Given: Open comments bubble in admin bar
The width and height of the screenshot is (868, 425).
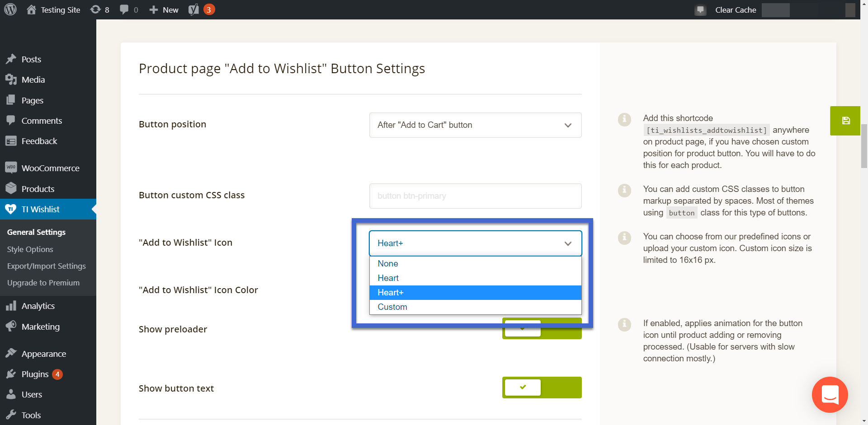Looking at the screenshot, I should coord(124,9).
